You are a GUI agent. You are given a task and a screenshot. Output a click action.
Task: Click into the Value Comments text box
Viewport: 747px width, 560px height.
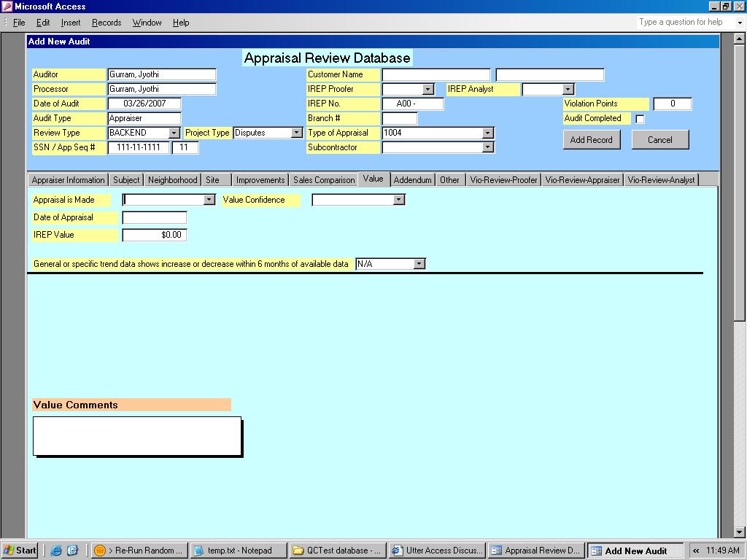point(136,435)
